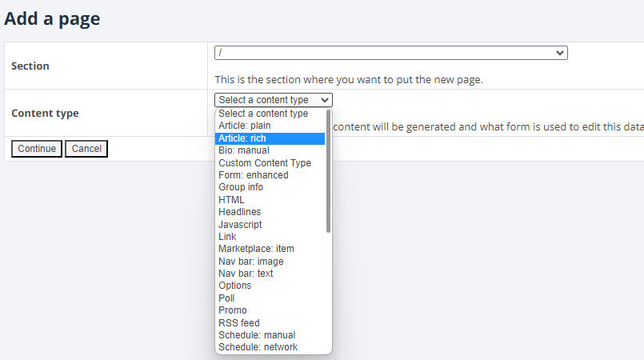Choose 'RSS feed' from the list
This screenshot has height=360, width=644.
239,323
